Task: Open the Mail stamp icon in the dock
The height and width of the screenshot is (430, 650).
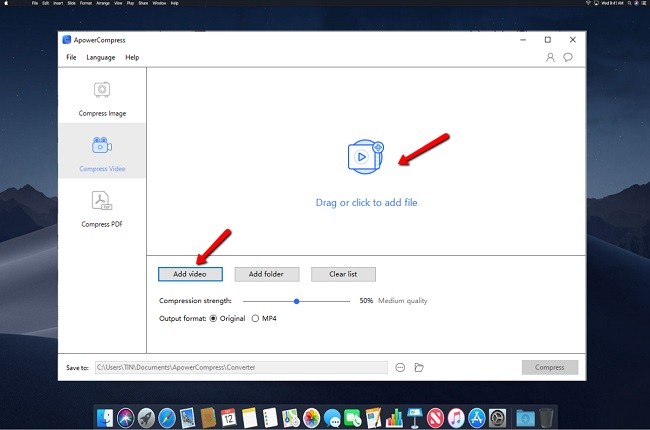Action: click(187, 418)
